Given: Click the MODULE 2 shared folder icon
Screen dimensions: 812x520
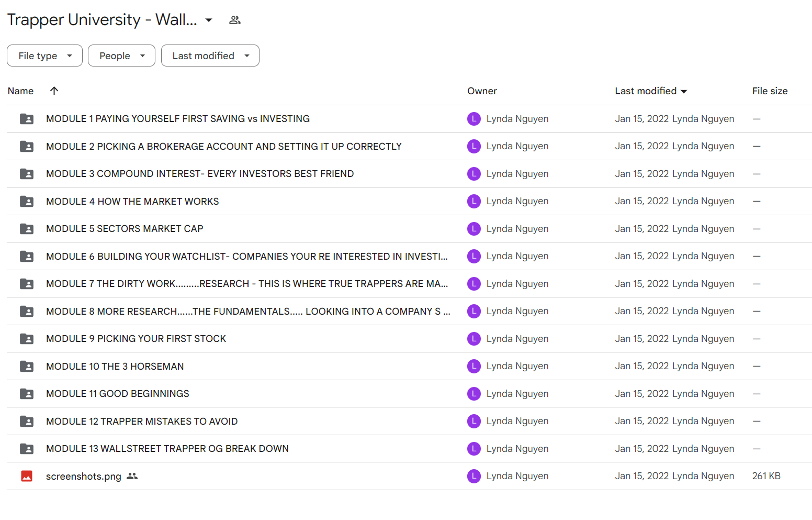Looking at the screenshot, I should [27, 147].
